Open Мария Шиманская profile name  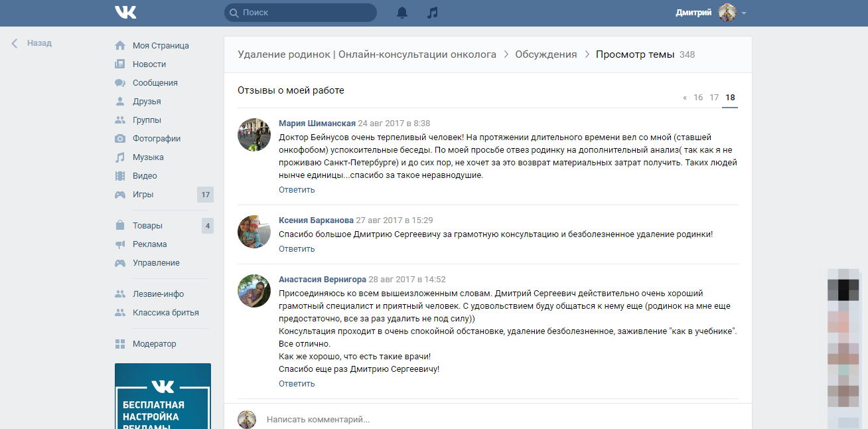317,124
